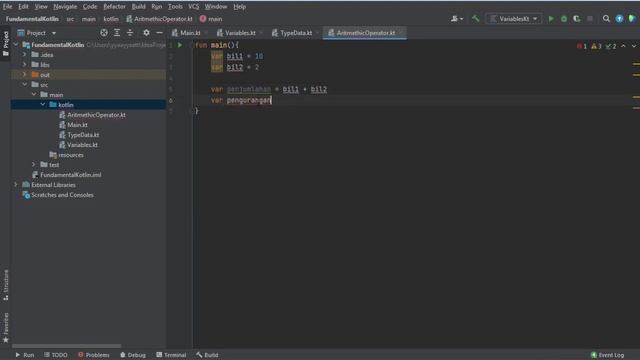This screenshot has width=640, height=360.
Task: Expand the libs folder
Action: 24,64
